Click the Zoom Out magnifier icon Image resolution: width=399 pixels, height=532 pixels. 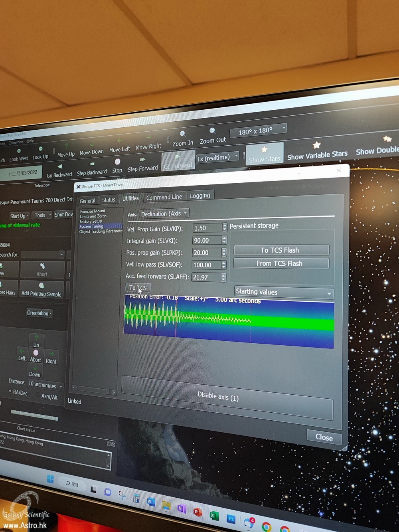coord(212,131)
